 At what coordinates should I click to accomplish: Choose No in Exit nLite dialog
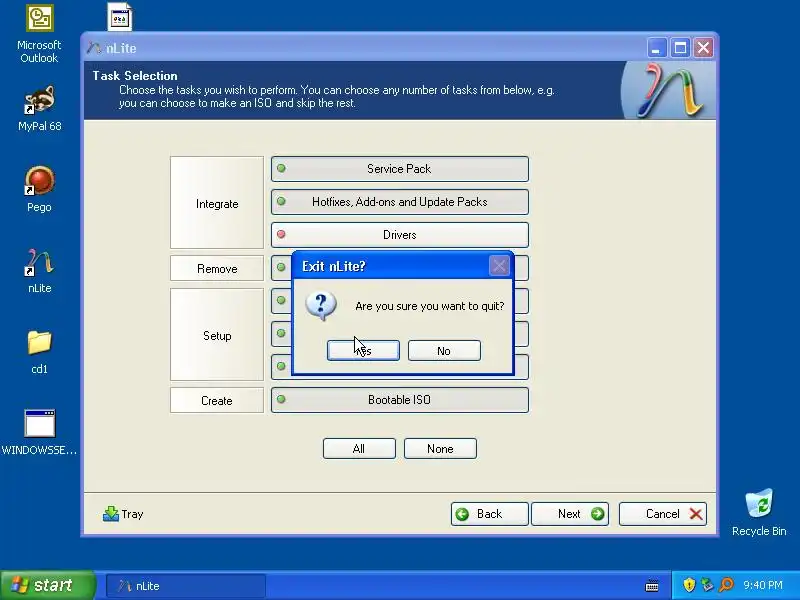click(444, 351)
